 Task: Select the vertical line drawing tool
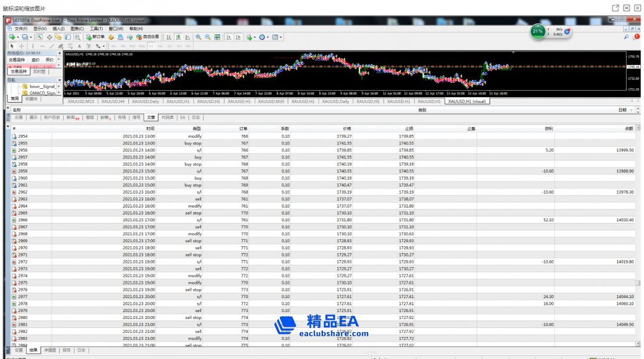click(33, 46)
